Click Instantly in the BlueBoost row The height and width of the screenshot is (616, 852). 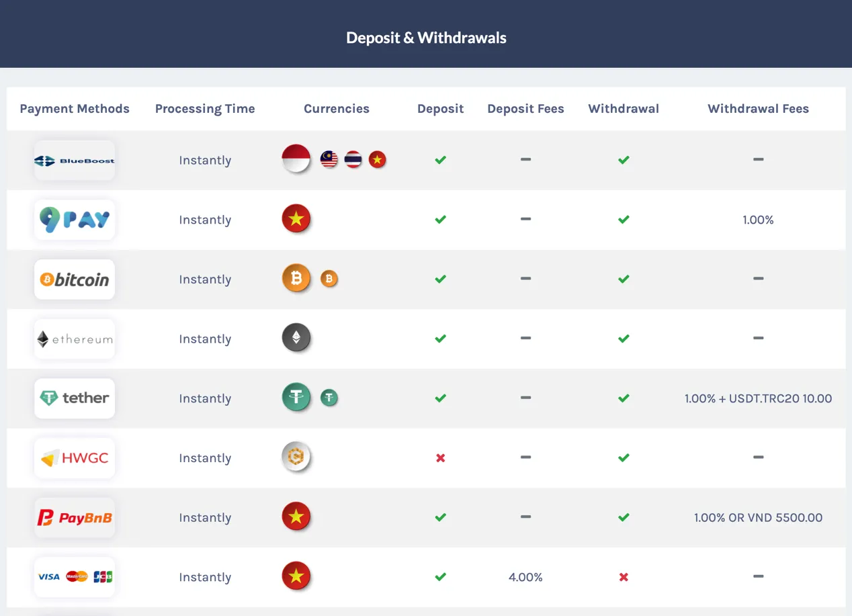coord(205,161)
